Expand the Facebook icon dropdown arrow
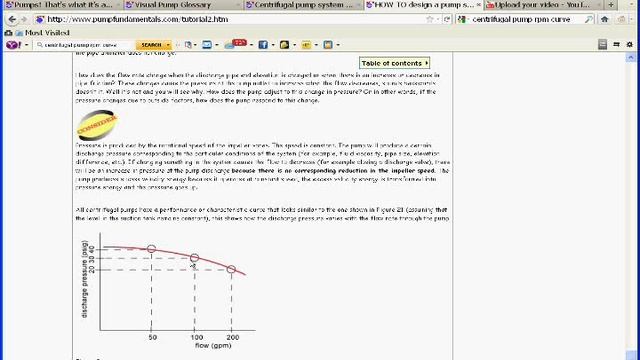The image size is (640, 360). click(273, 45)
